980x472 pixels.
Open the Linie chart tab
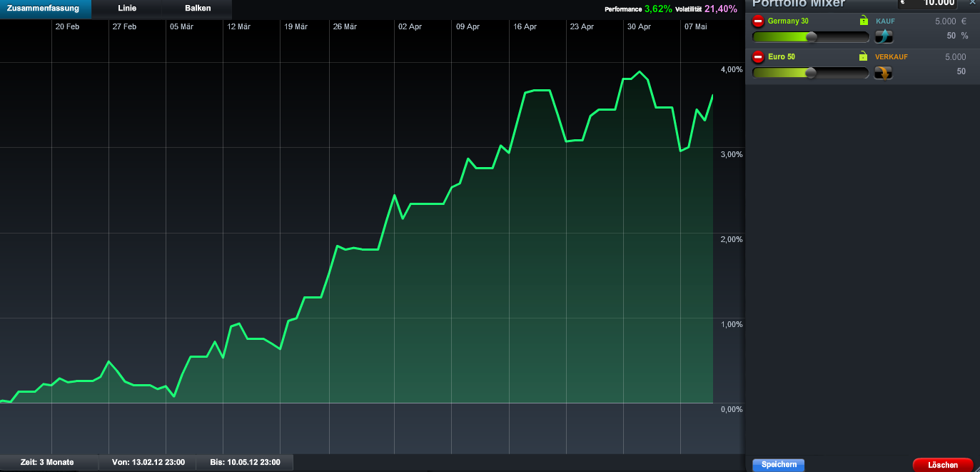click(127, 9)
